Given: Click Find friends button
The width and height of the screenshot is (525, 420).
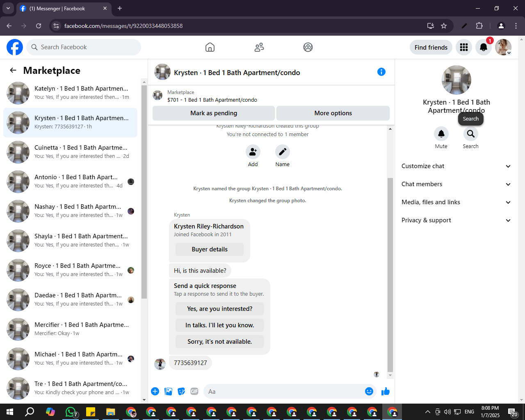Looking at the screenshot, I should coord(431,47).
